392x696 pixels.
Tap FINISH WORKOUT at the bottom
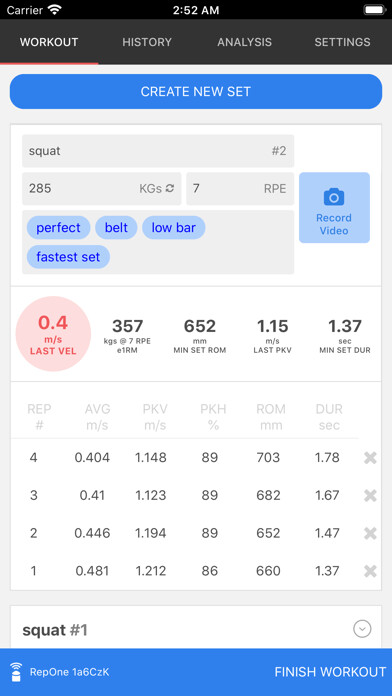coord(330,672)
